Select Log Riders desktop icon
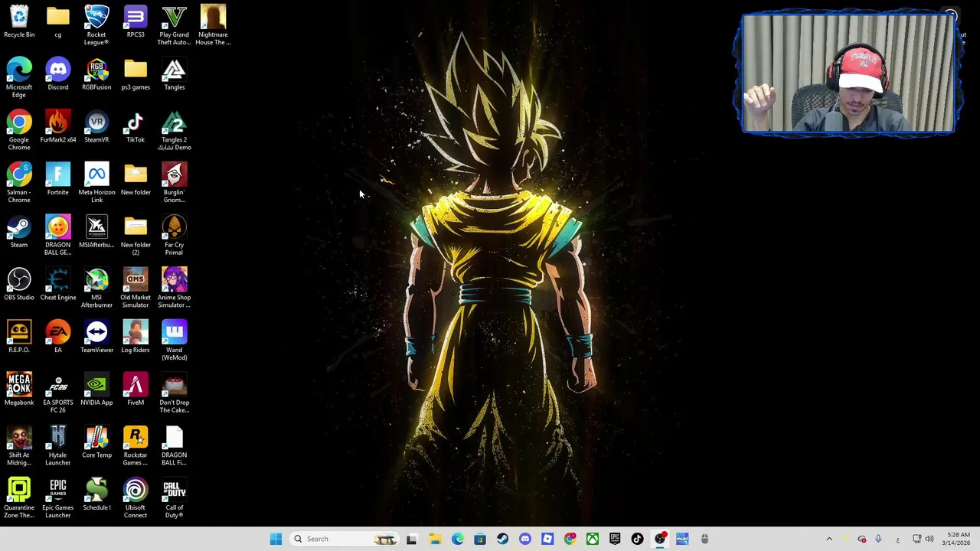The image size is (980, 551). coord(136,337)
